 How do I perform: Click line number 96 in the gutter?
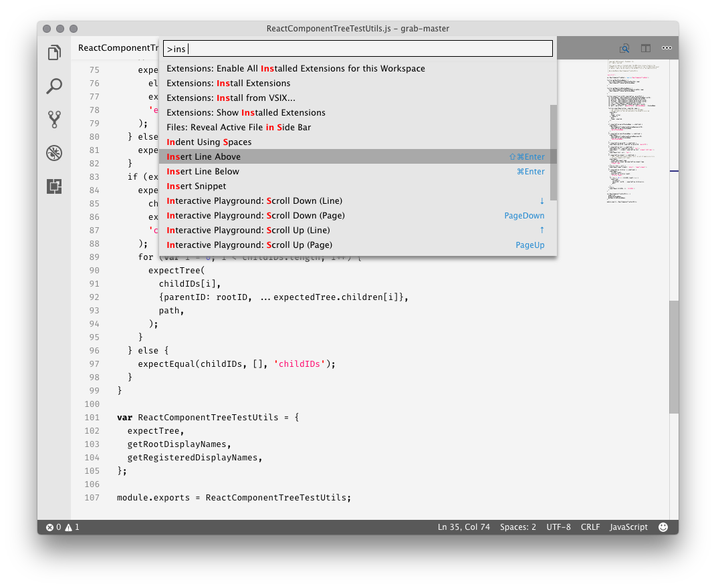pyautogui.click(x=94, y=351)
